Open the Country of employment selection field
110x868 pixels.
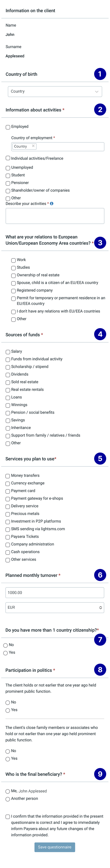[x=58, y=146]
